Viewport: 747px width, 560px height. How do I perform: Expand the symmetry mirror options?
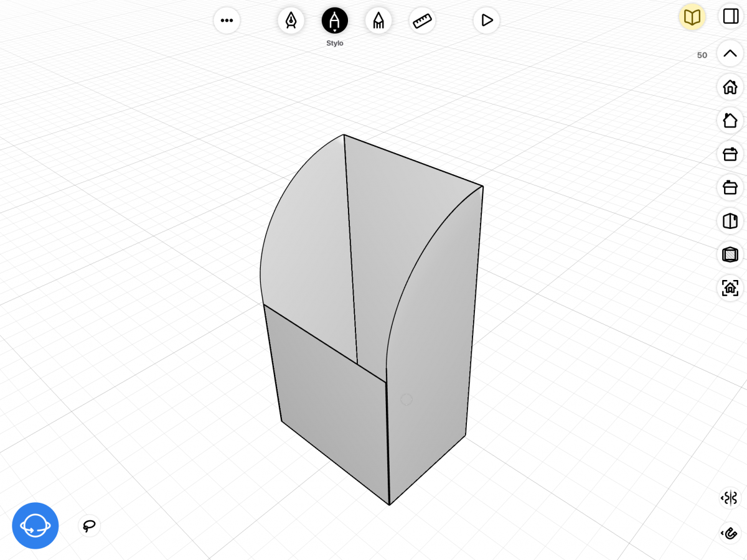(x=730, y=498)
